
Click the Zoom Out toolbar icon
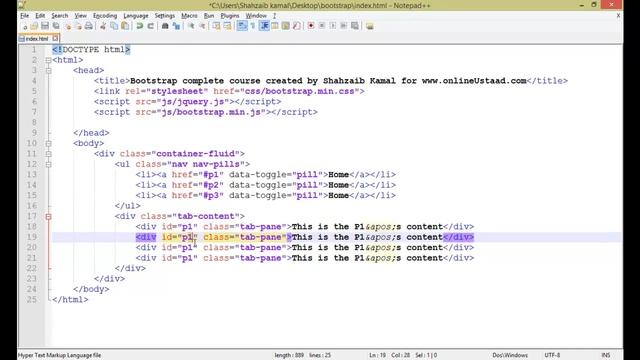pyautogui.click(x=202, y=26)
